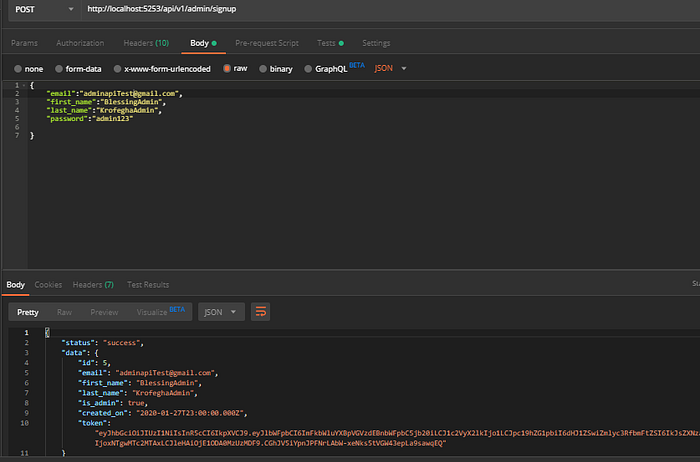Select the binary radio button

click(263, 69)
